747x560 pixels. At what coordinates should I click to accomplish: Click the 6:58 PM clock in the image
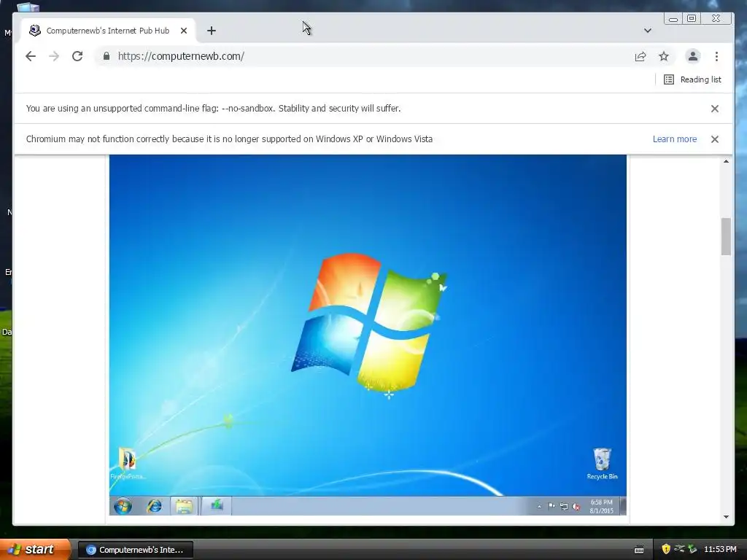pos(601,506)
